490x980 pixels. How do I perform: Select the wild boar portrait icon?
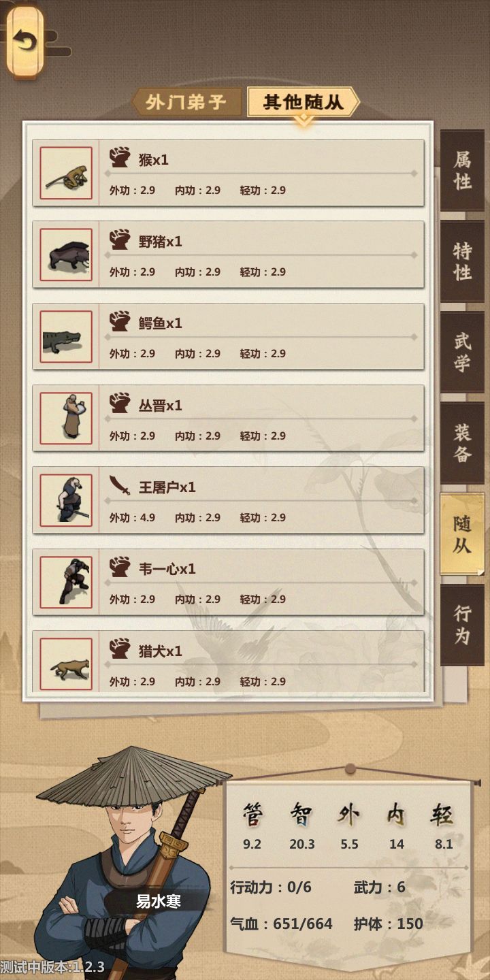66,255
